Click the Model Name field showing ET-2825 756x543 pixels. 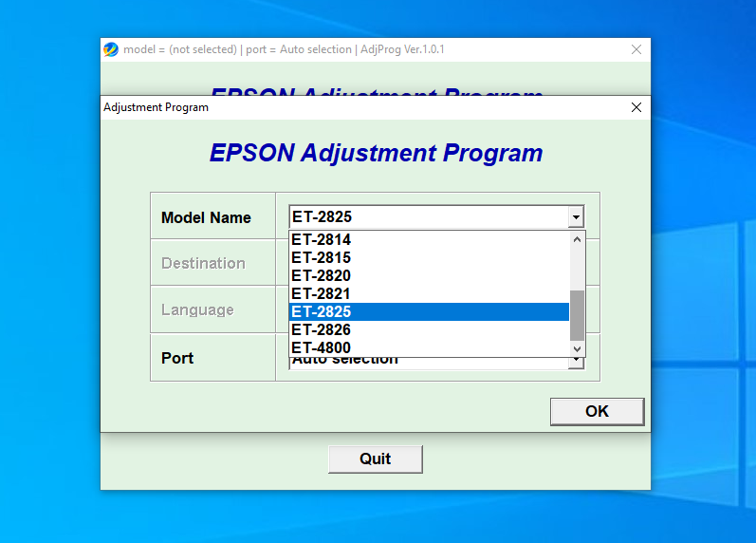pyautogui.click(x=429, y=217)
